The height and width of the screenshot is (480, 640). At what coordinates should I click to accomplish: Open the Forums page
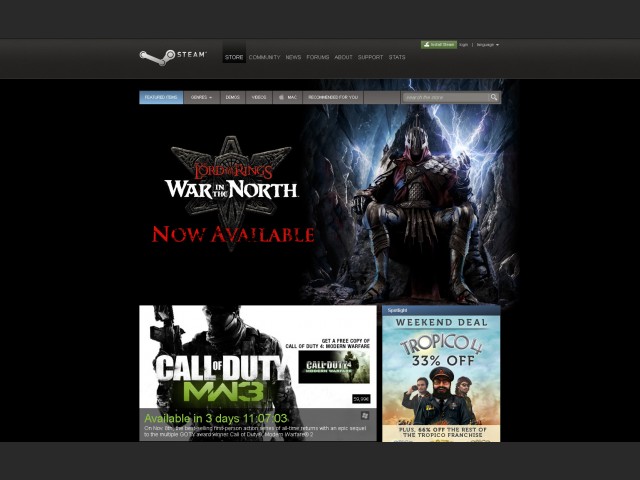pos(318,57)
